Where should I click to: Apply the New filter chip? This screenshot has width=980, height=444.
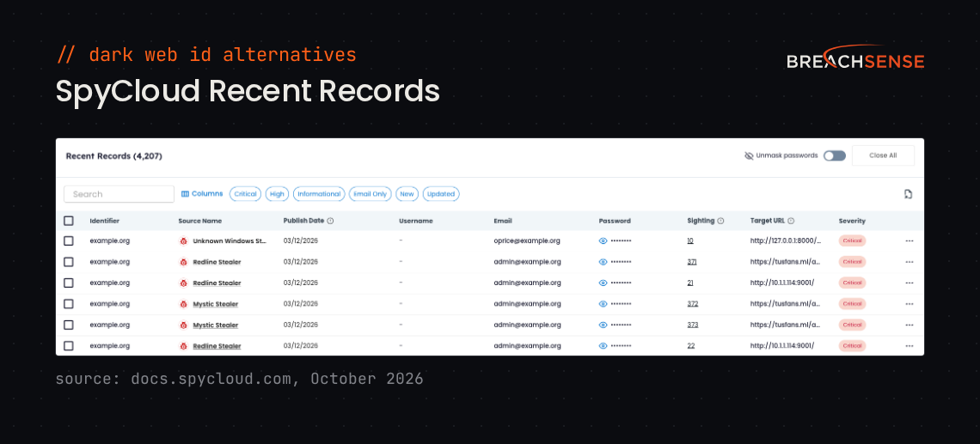pos(407,194)
